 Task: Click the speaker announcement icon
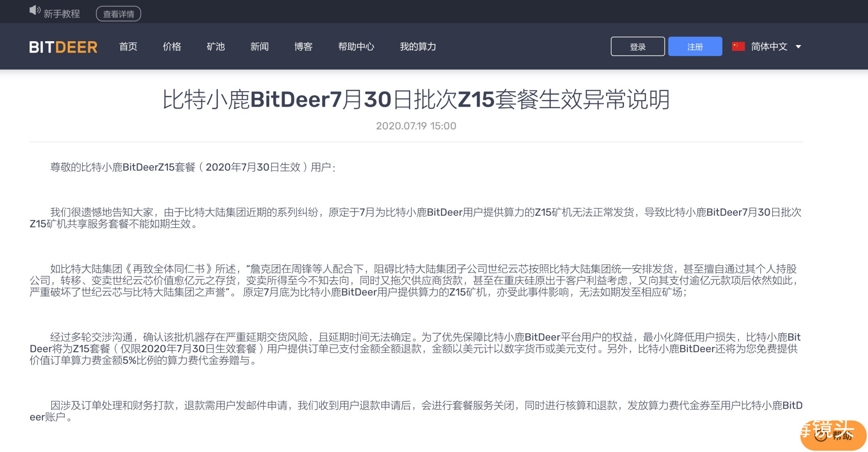point(35,11)
